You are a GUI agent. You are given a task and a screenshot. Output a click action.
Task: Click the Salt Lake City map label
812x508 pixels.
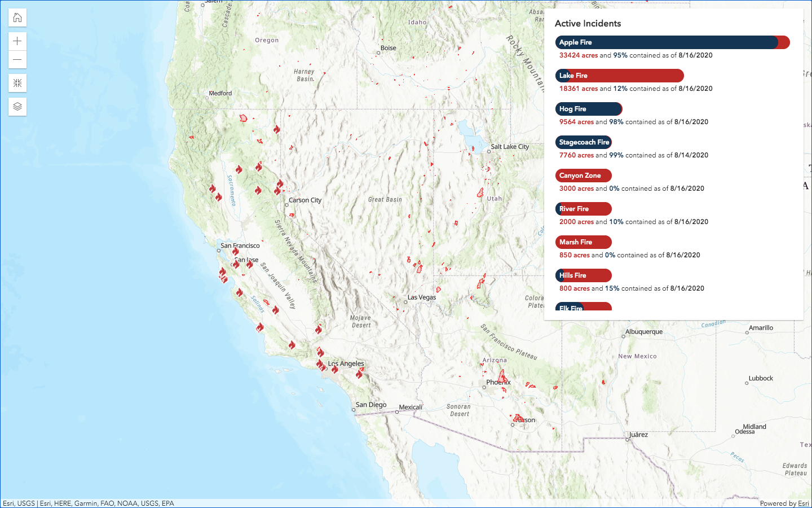(x=510, y=147)
